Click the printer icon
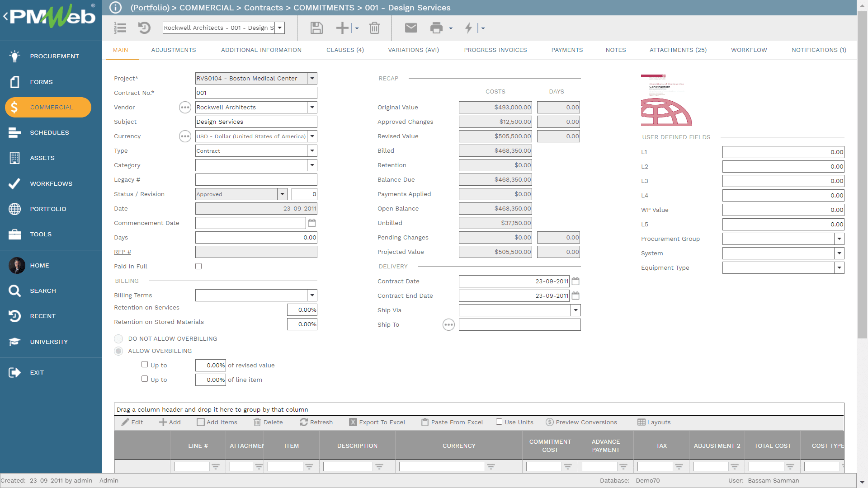Screen dimensions: 868x488 coord(436,28)
